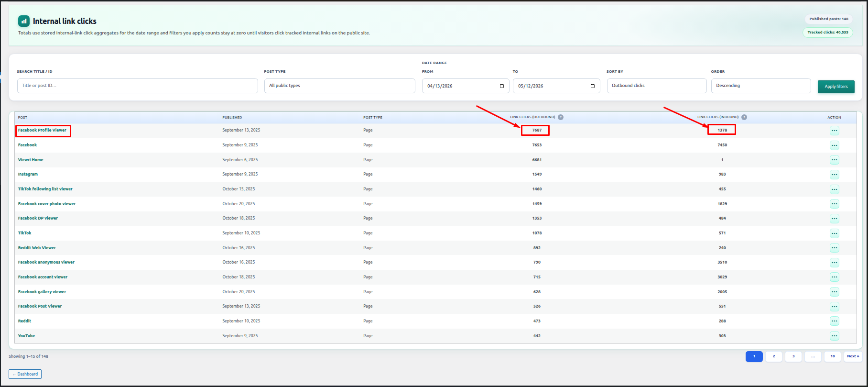Open calendar picker in the To date field
This screenshot has width=868, height=387.
point(593,86)
